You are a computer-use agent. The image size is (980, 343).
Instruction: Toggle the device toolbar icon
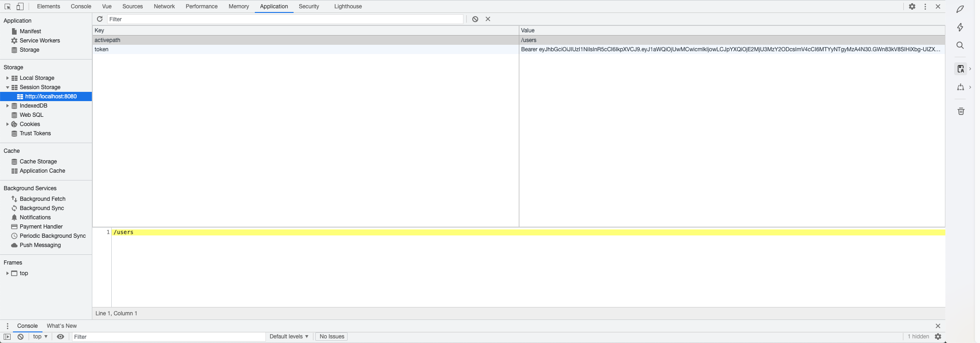click(x=20, y=6)
